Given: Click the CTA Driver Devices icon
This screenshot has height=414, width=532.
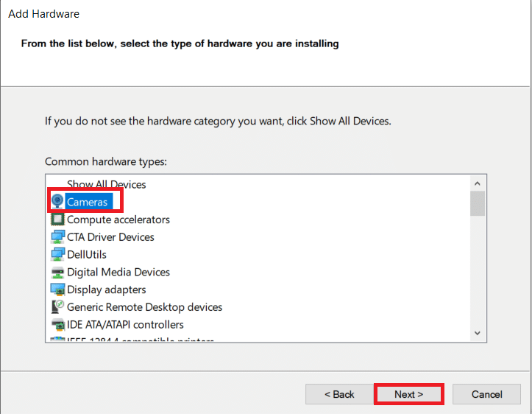Looking at the screenshot, I should 58,237.
